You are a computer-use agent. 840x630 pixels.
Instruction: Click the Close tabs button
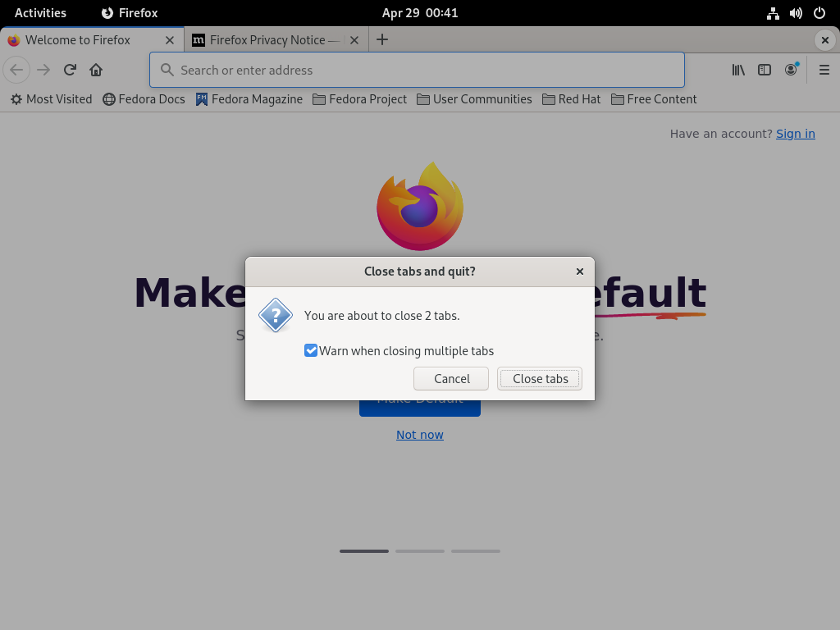(x=540, y=379)
